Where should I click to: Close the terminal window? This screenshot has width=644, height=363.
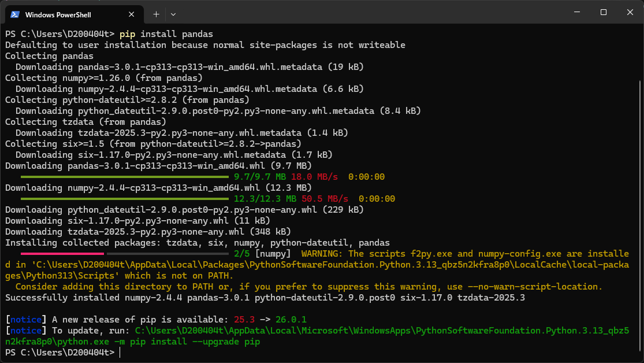pos(630,12)
